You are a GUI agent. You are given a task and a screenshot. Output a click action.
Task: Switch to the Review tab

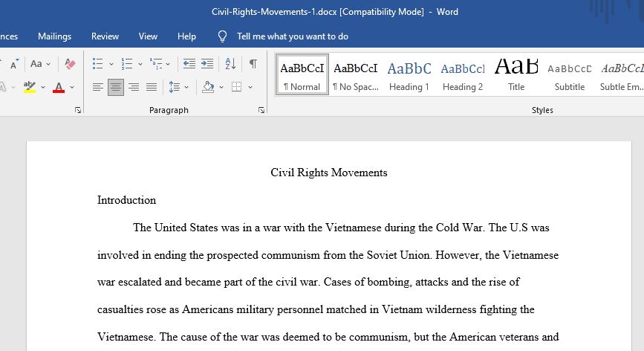click(105, 36)
